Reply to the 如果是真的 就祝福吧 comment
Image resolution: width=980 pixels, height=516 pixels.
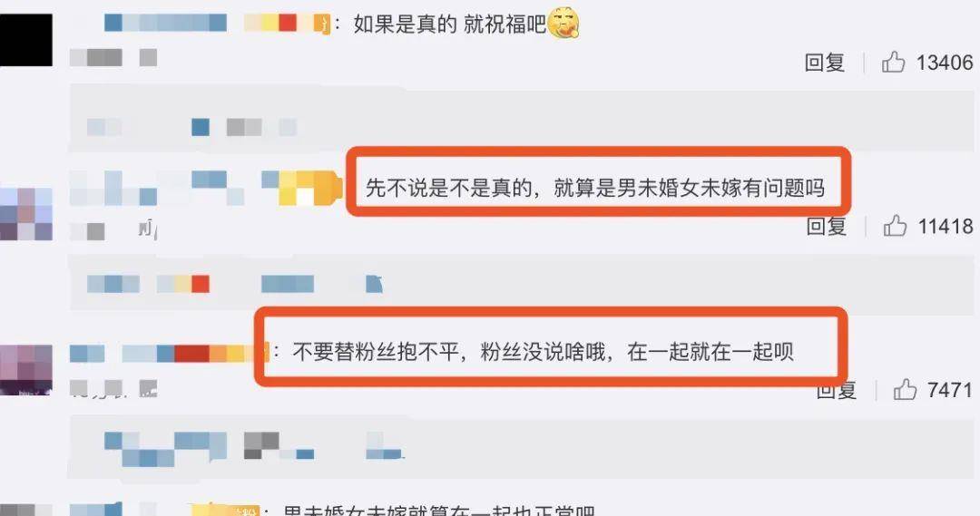click(824, 63)
